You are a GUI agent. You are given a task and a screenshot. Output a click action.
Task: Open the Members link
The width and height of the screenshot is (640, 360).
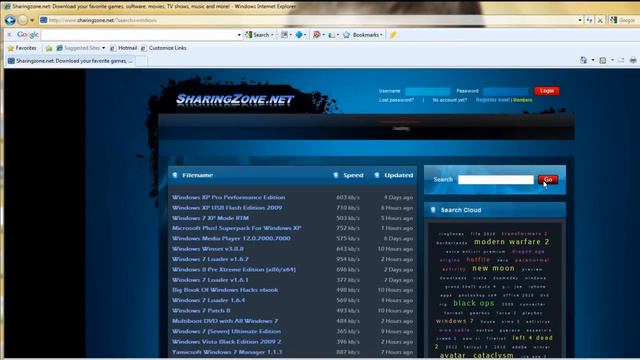522,100
